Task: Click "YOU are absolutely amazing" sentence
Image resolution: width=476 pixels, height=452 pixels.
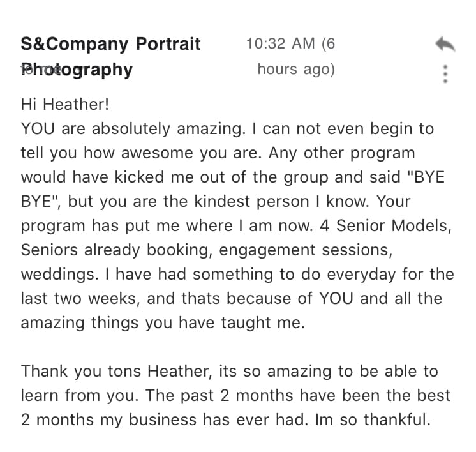Action: pyautogui.click(x=133, y=129)
